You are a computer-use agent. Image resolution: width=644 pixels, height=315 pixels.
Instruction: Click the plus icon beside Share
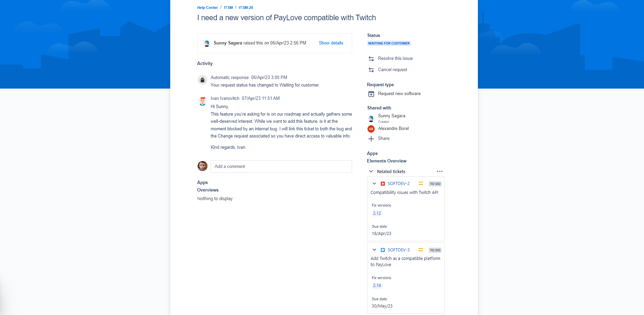[x=371, y=139]
